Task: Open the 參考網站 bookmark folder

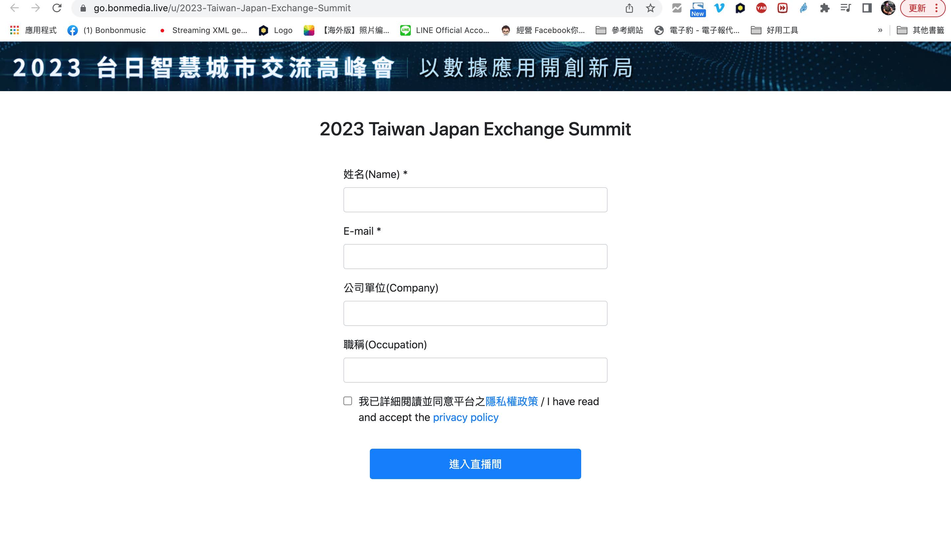Action: pos(619,30)
